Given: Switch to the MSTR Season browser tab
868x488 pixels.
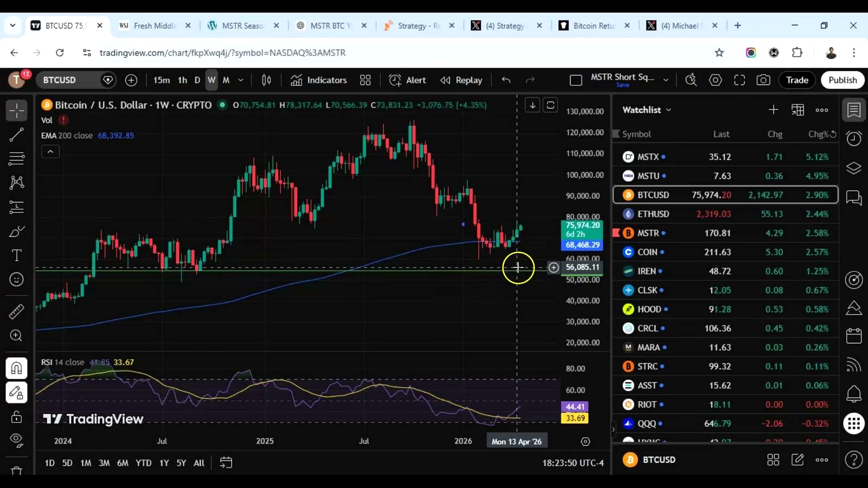Looking at the screenshot, I should point(242,25).
